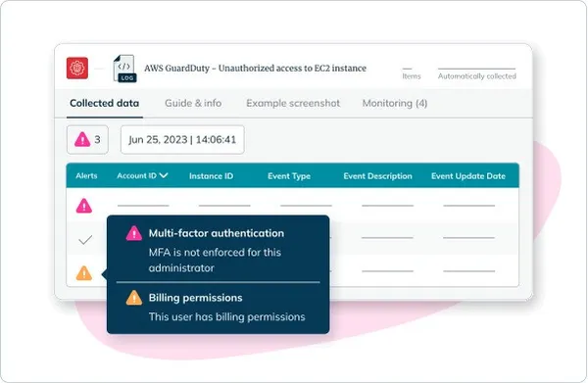Screen dimensions: 588x383
Task: Open the LOG file code icon
Action: click(124, 69)
